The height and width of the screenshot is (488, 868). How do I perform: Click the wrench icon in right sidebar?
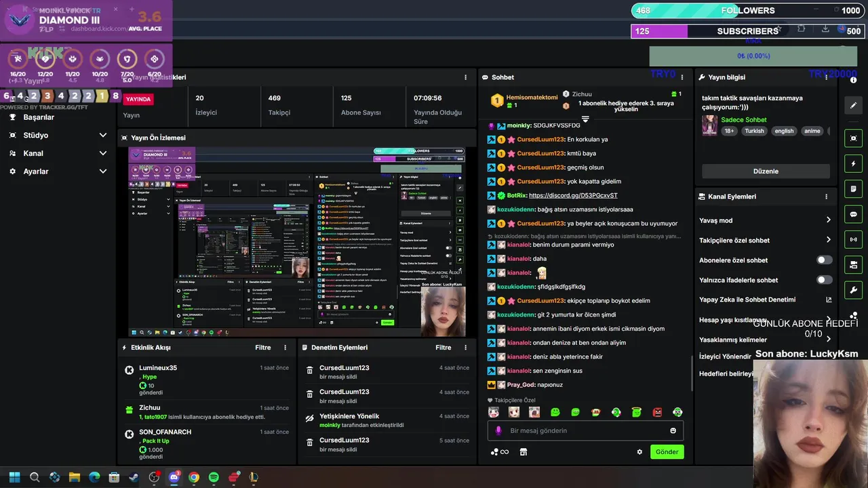click(x=853, y=290)
